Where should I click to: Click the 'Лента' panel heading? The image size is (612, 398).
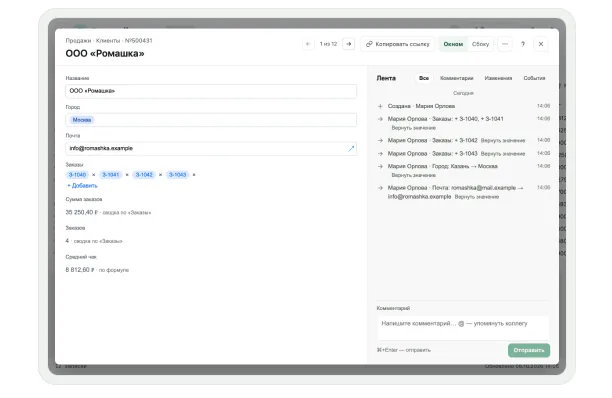coord(386,78)
